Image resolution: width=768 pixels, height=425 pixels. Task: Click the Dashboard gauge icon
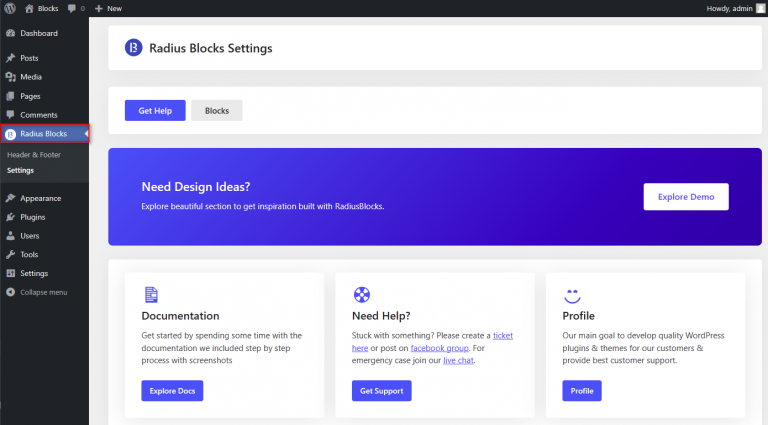[10, 33]
